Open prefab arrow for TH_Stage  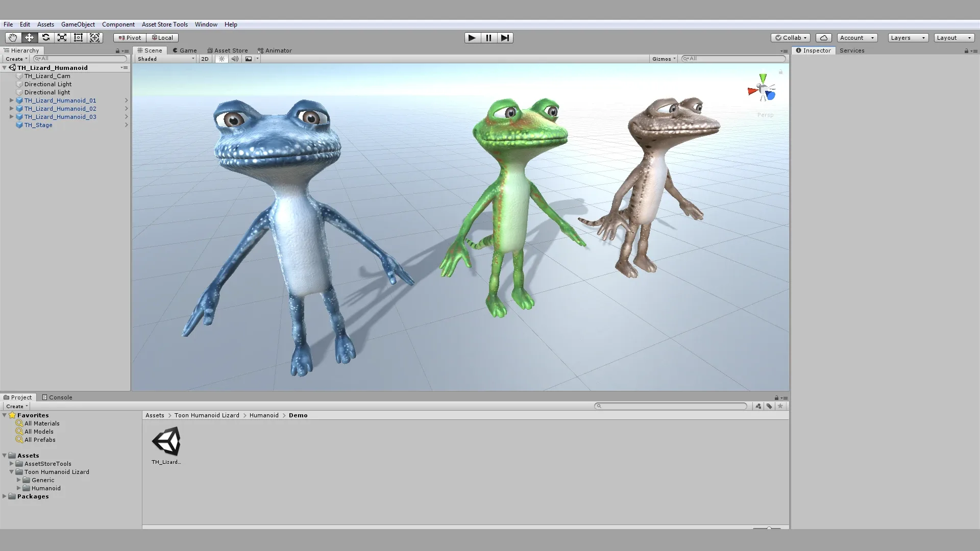click(x=126, y=125)
